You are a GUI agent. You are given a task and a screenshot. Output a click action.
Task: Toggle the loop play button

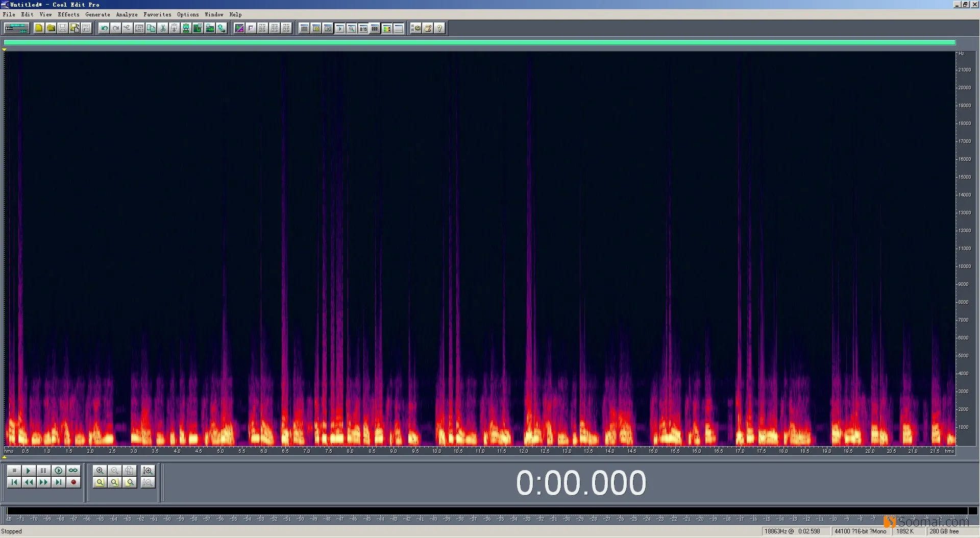73,470
